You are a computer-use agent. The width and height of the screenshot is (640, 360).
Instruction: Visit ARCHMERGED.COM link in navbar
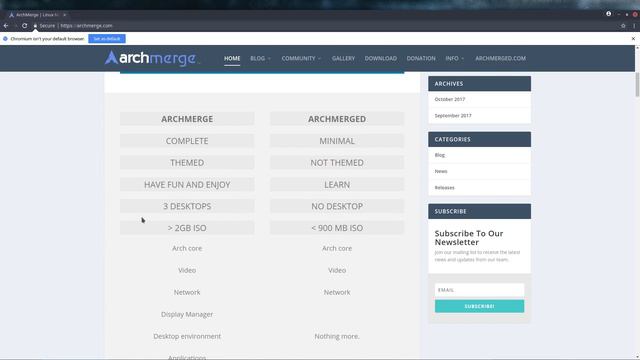pyautogui.click(x=500, y=58)
